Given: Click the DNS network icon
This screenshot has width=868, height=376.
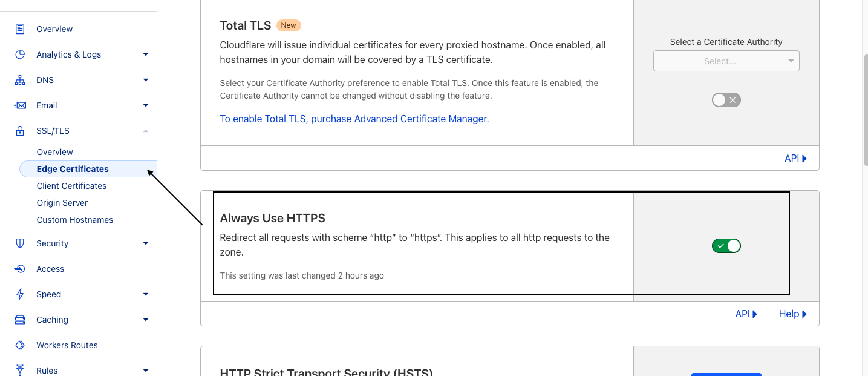Looking at the screenshot, I should [20, 80].
